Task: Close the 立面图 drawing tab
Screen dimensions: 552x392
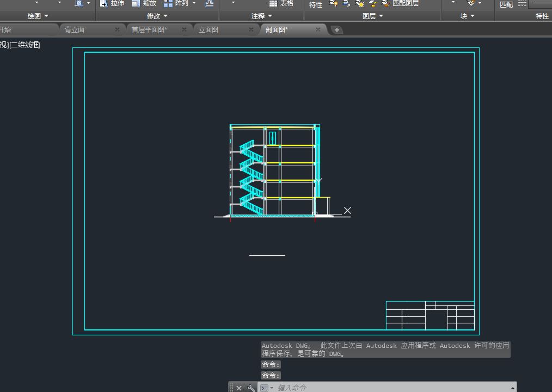Action: (251, 29)
